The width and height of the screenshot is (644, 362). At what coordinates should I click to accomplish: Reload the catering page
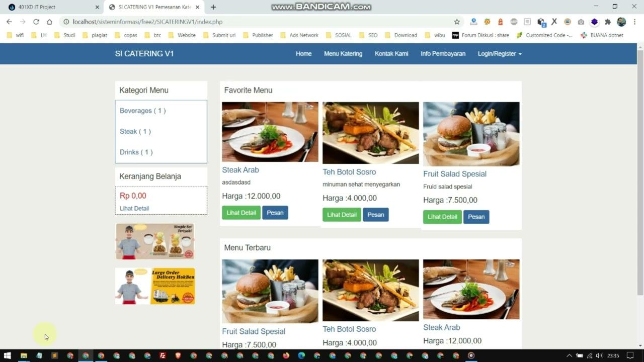[36, 22]
